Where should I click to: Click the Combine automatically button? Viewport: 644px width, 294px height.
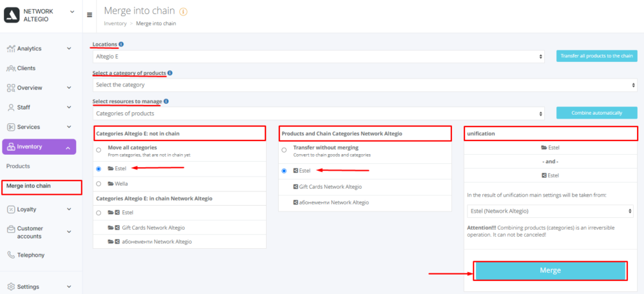[597, 113]
